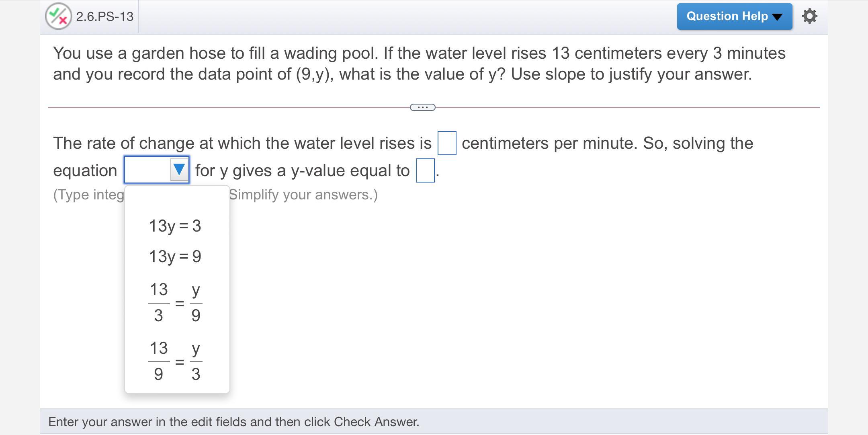Click the check and X answer status icon

(58, 16)
